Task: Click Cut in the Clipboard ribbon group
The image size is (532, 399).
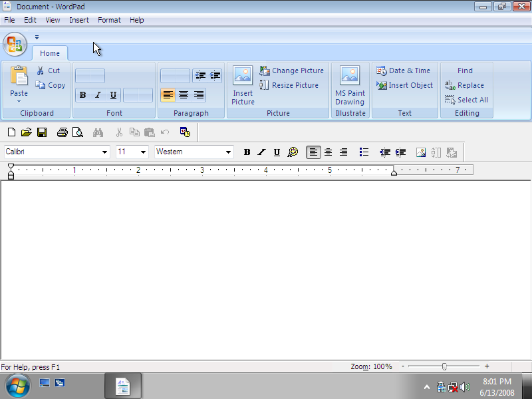Action: tap(49, 70)
